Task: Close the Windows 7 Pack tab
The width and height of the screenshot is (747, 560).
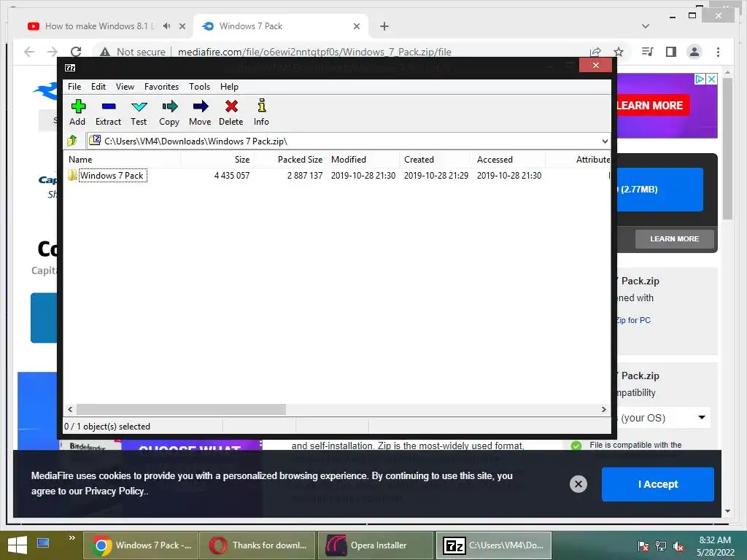Action: tap(357, 26)
